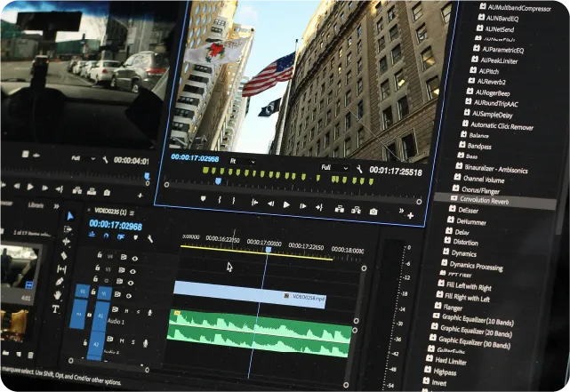Screen dimensions: 570x392
Task: Click the blue playhead on timeline ruler
Action: tap(267, 250)
